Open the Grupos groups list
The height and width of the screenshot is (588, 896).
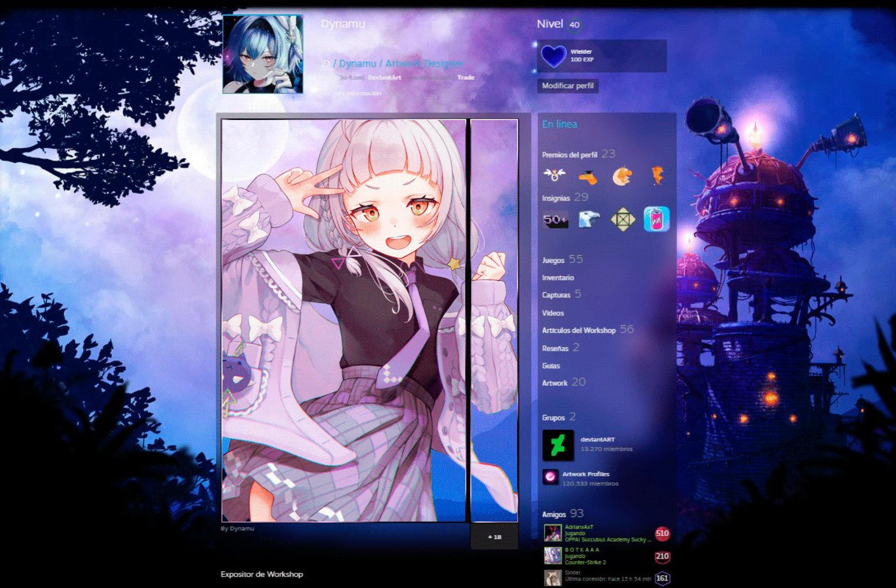(x=554, y=417)
